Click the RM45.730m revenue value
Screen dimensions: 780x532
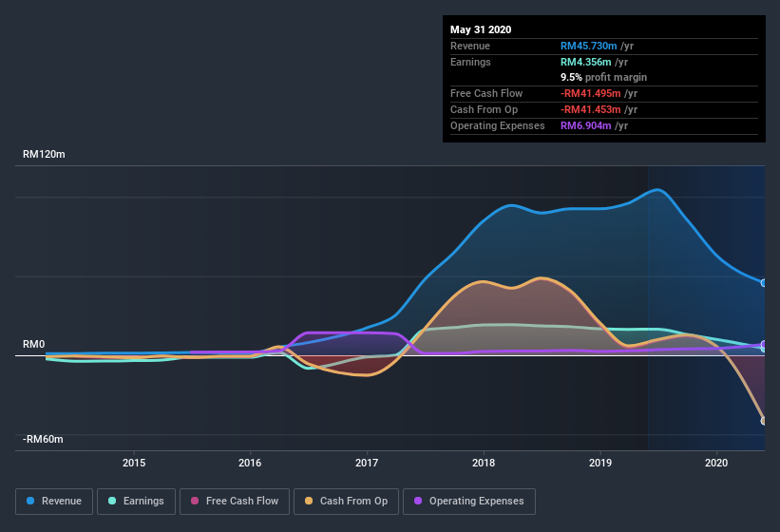click(588, 46)
